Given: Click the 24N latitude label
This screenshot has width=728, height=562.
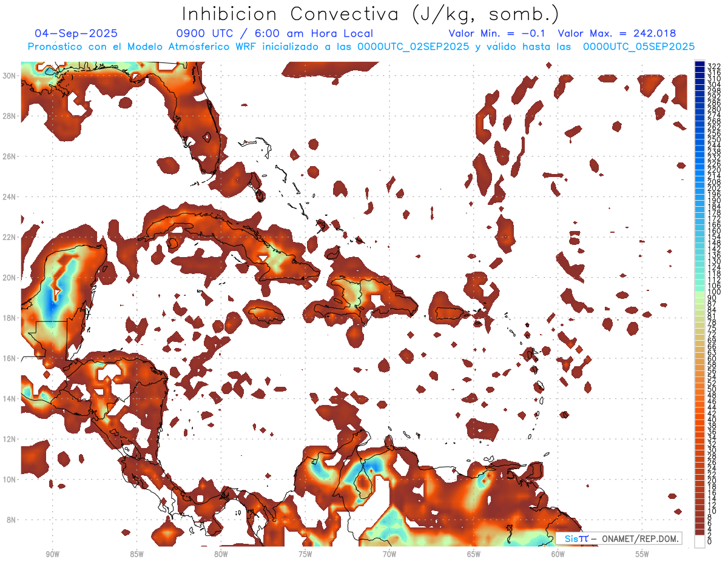Looking at the screenshot, I should (x=10, y=196).
